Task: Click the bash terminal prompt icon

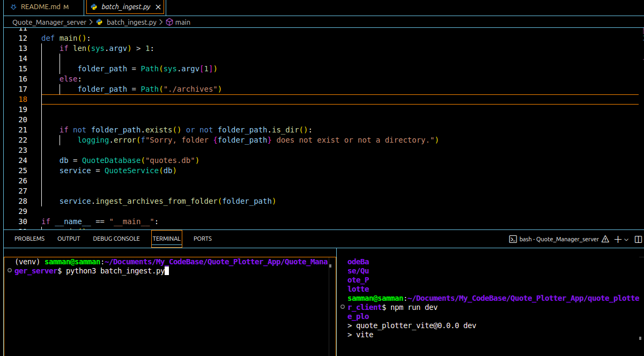Action: 513,239
